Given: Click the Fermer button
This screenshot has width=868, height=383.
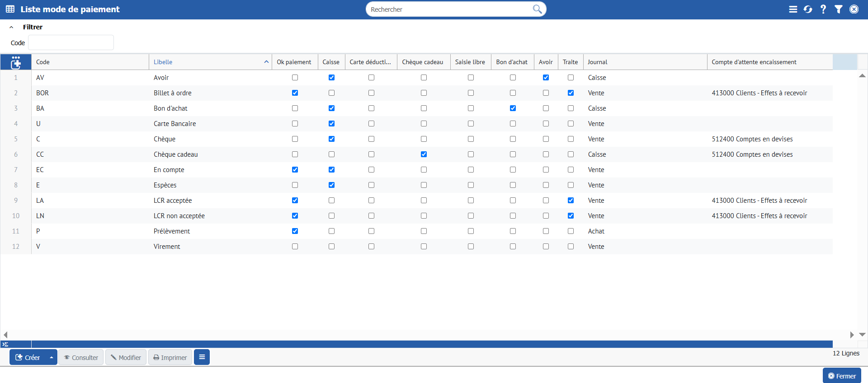Looking at the screenshot, I should click(841, 376).
